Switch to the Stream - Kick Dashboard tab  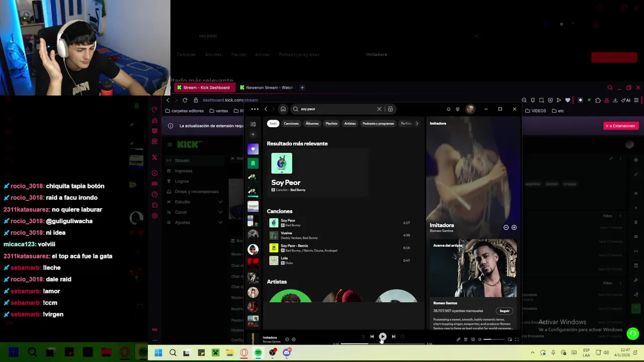click(x=204, y=87)
